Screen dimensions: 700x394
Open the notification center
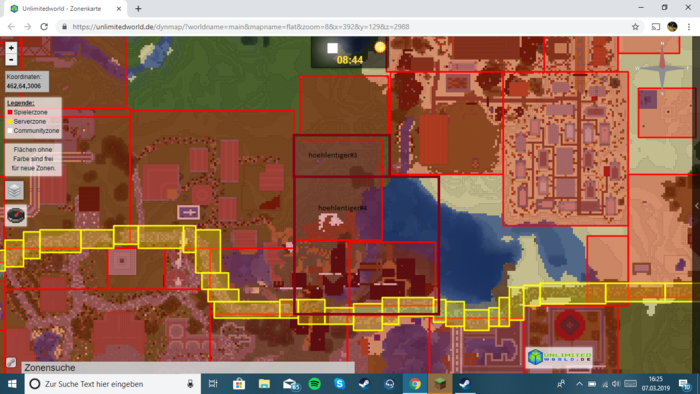coord(685,384)
